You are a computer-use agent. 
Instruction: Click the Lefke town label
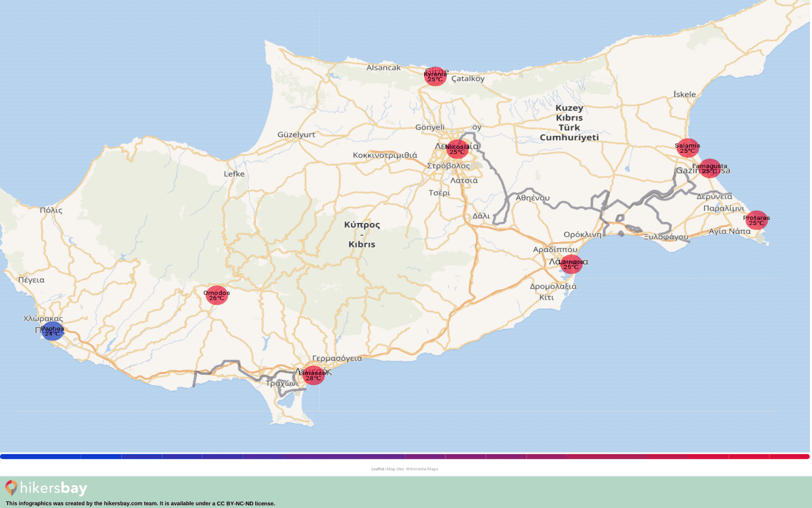point(234,174)
